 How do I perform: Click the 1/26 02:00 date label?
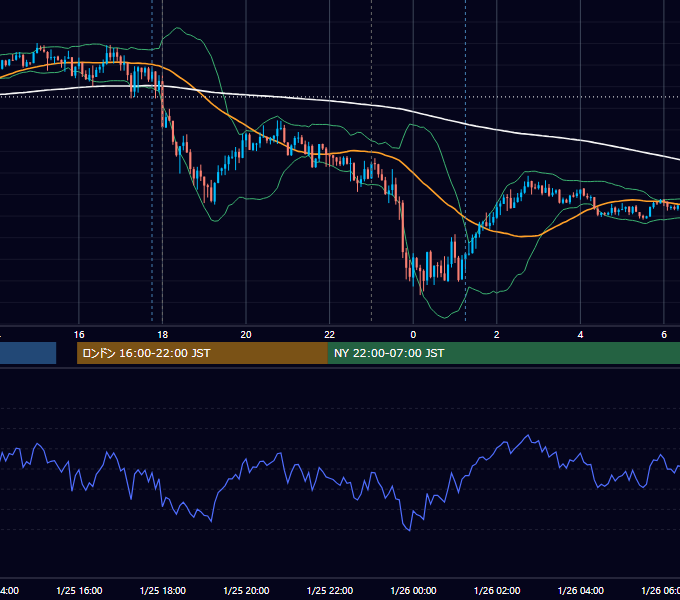pos(497,590)
